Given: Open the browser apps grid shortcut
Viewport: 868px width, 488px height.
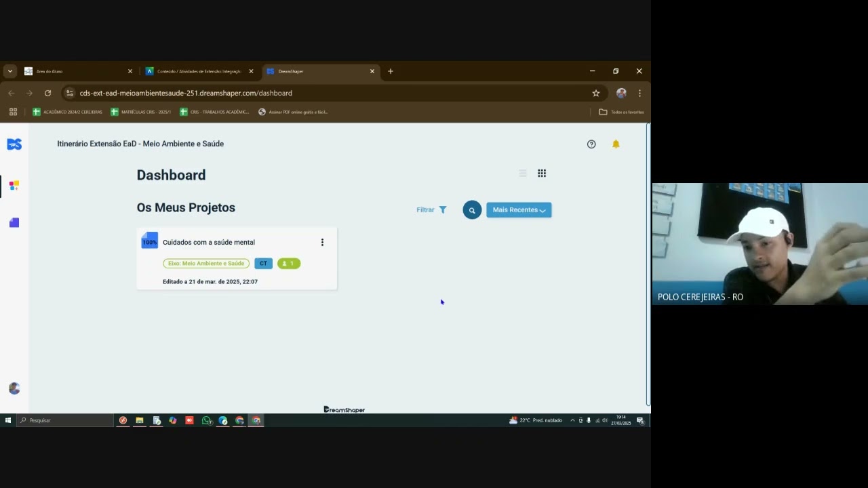Looking at the screenshot, I should tap(13, 112).
